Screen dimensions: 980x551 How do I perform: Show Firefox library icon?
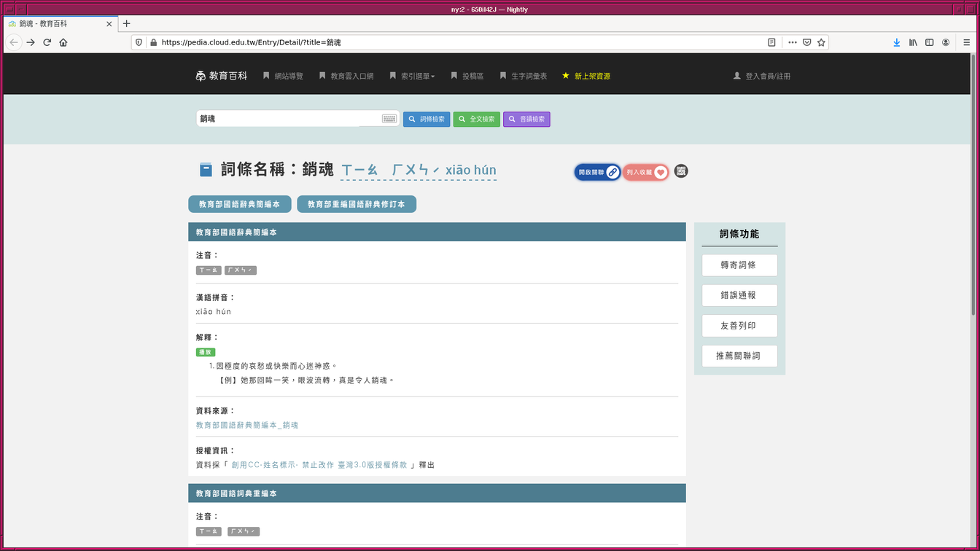point(913,42)
